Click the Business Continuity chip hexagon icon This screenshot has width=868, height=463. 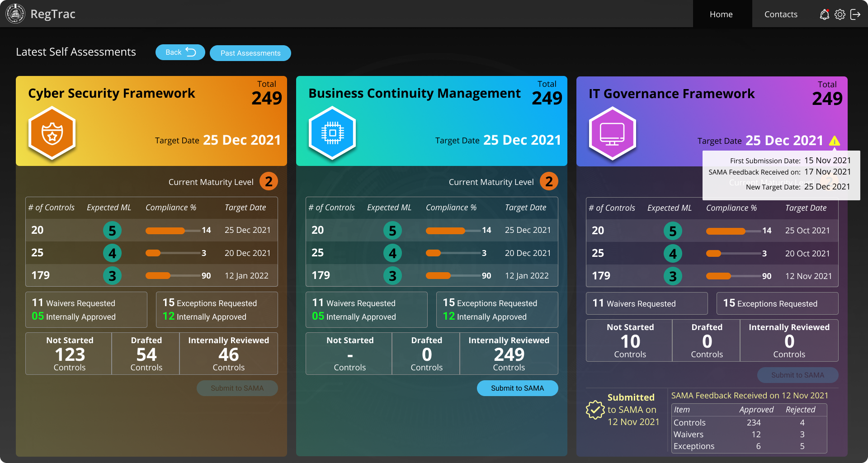pyautogui.click(x=332, y=133)
